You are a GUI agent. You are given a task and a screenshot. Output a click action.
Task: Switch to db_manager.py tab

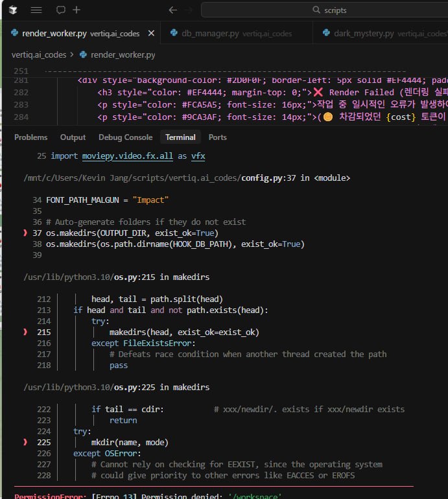(237, 33)
